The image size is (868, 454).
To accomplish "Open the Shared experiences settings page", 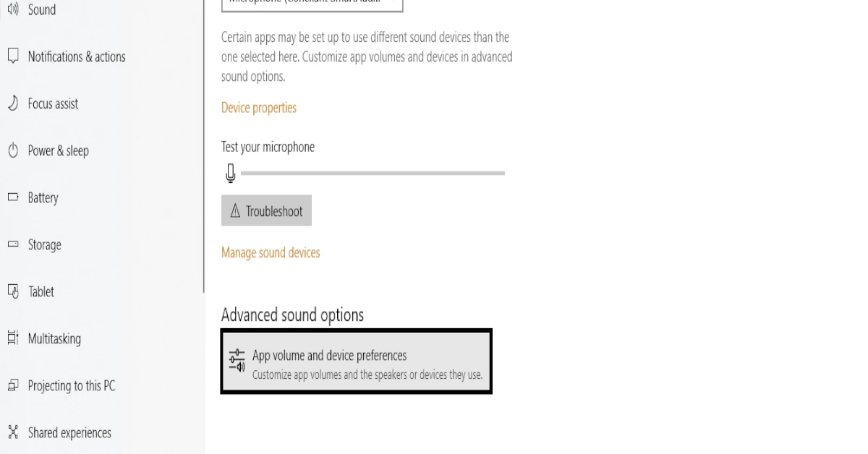I will [69, 432].
